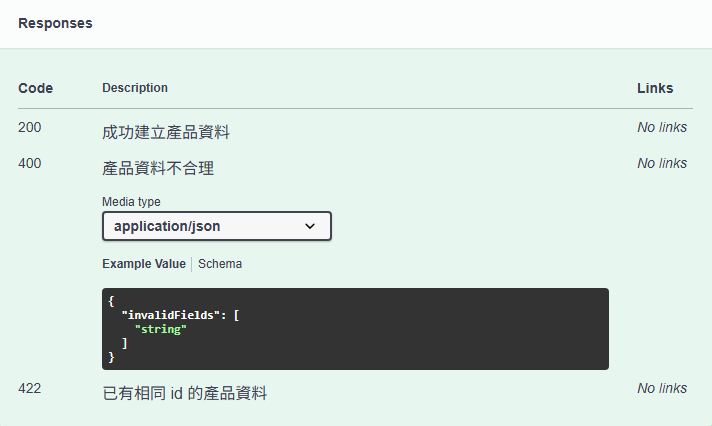Click the Links column header
This screenshot has width=712, height=426.
coord(655,88)
